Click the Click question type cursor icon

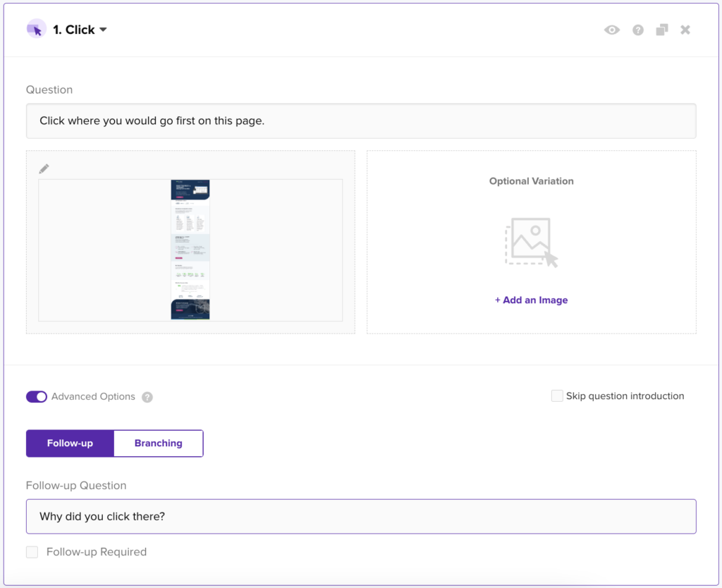tap(37, 30)
